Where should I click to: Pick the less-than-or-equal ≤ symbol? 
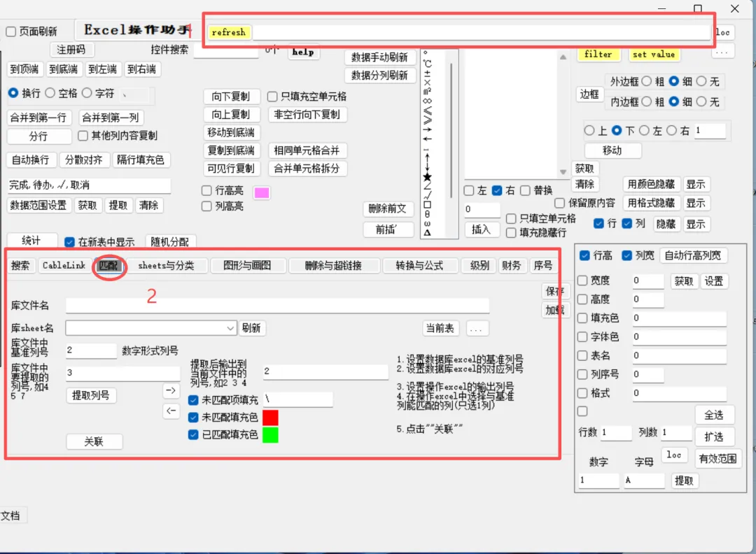click(427, 111)
